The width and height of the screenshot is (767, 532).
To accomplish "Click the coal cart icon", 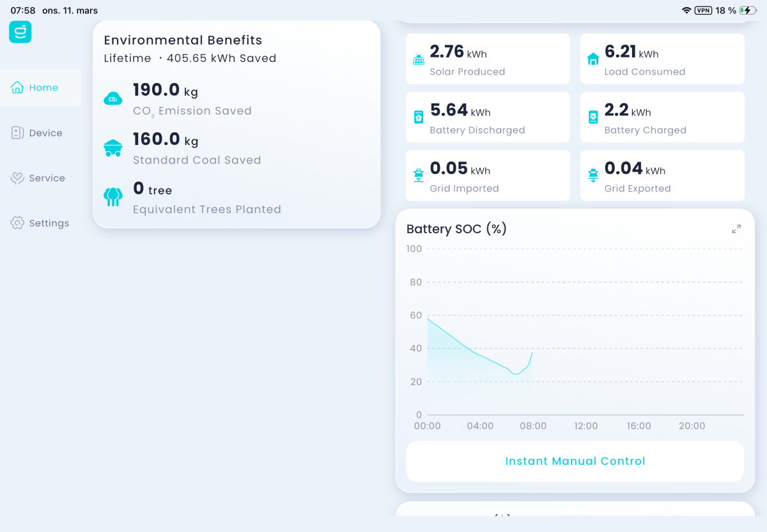I will coord(112,148).
